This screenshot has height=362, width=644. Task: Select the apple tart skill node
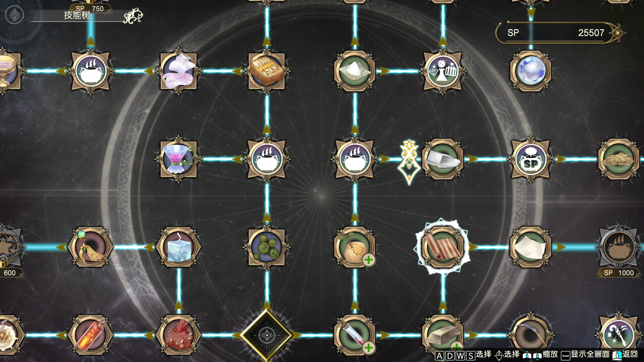point(266,71)
